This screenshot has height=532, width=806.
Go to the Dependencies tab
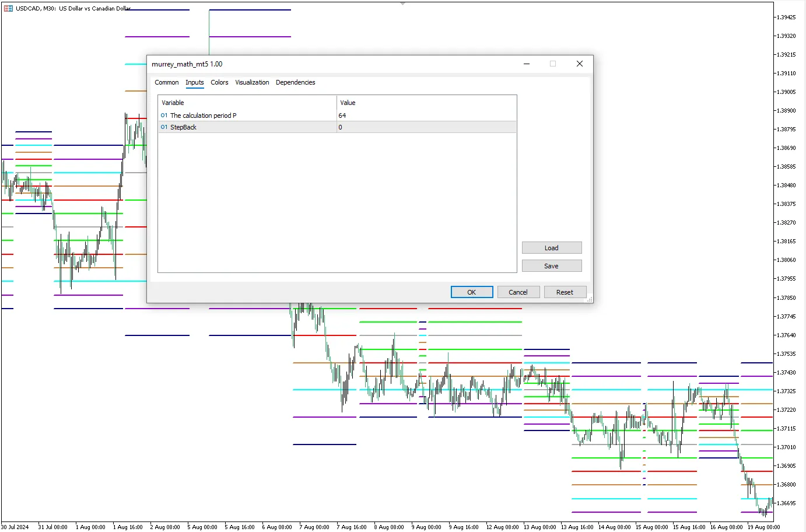295,82
